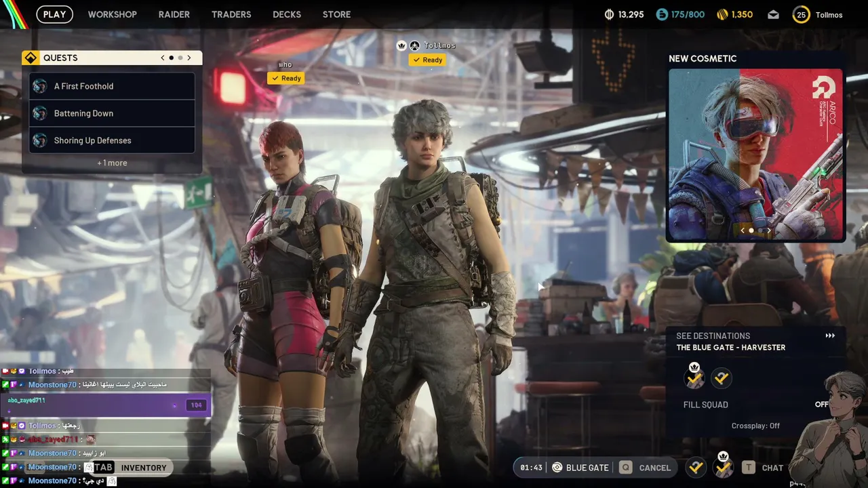
Task: Click the triple-arrow icon in See Destinations
Action: [830, 335]
